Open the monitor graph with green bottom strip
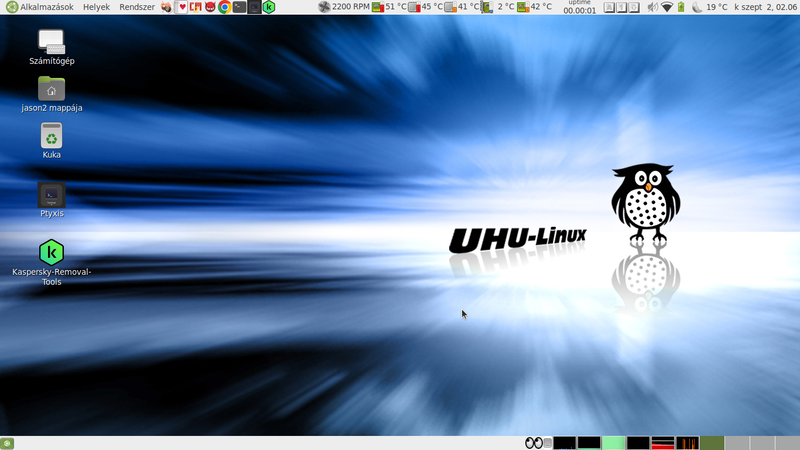Image resolution: width=800 pixels, height=450 pixels. pos(589,443)
